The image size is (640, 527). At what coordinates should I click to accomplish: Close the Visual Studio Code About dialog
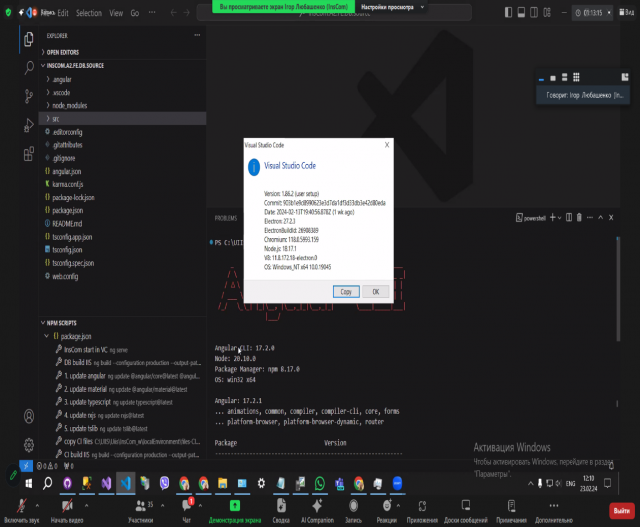[387, 145]
